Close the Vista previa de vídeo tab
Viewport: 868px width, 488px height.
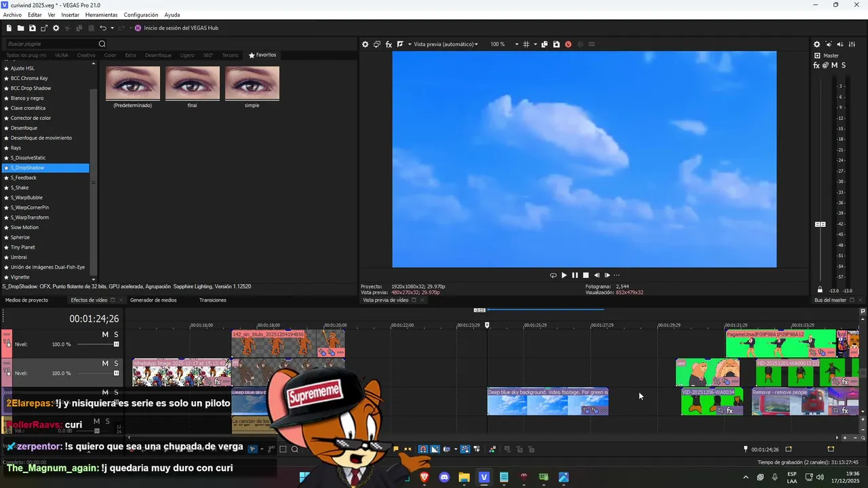click(422, 300)
